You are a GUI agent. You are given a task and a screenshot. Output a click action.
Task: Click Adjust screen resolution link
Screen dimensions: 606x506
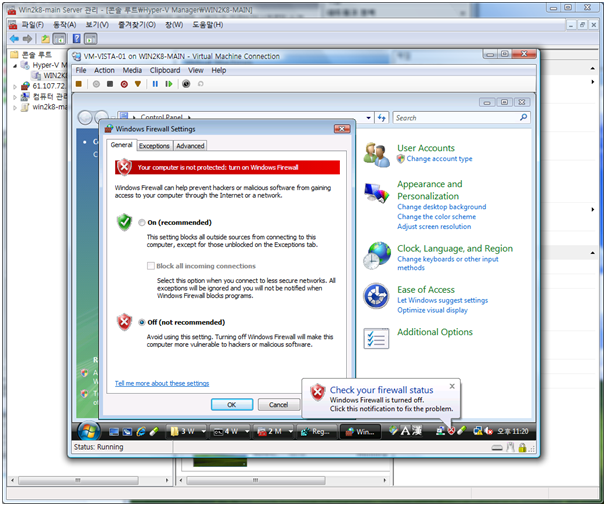[x=434, y=227]
